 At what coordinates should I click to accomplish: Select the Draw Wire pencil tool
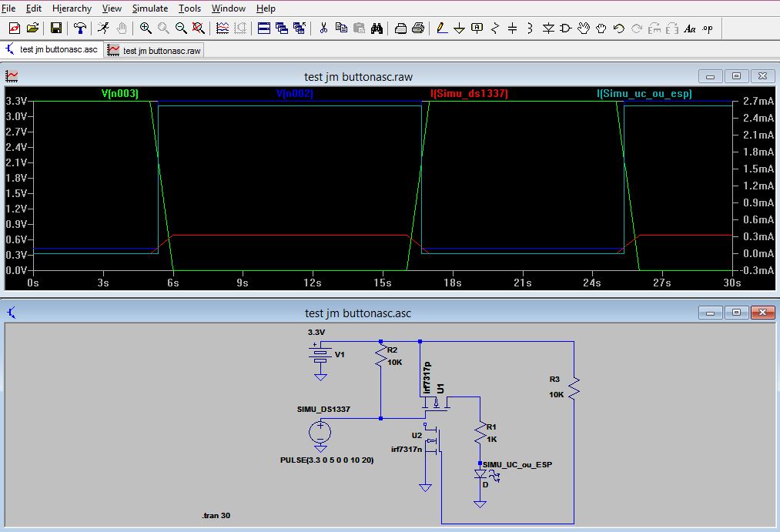441,28
